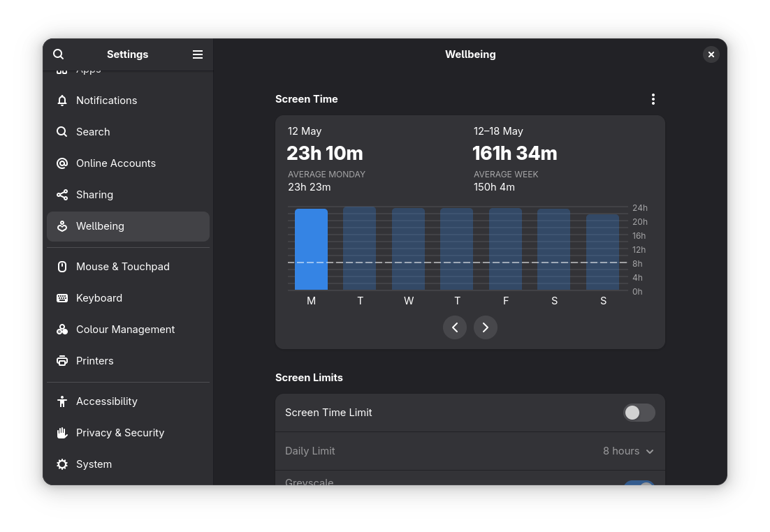This screenshot has width=770, height=532.
Task: Select the Notifications bell icon
Action: 61,100
